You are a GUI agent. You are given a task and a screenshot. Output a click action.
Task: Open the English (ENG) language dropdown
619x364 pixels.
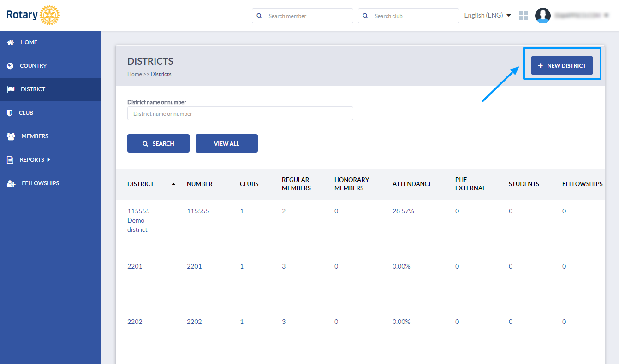pyautogui.click(x=488, y=15)
